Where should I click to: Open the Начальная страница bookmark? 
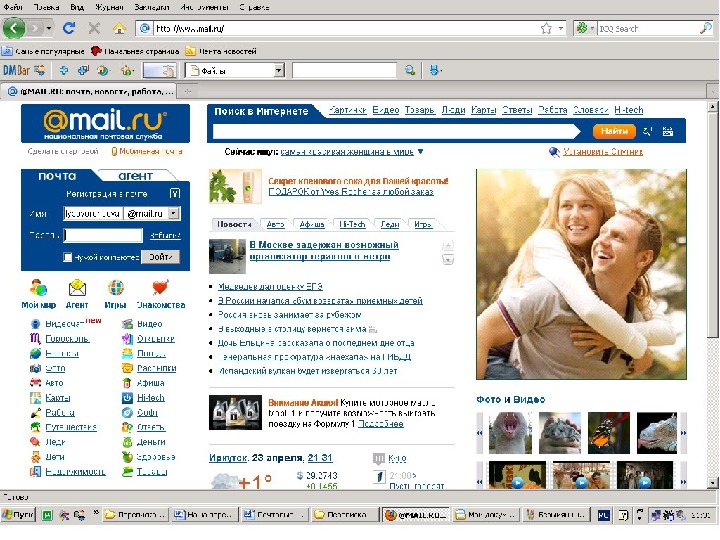tap(135, 51)
